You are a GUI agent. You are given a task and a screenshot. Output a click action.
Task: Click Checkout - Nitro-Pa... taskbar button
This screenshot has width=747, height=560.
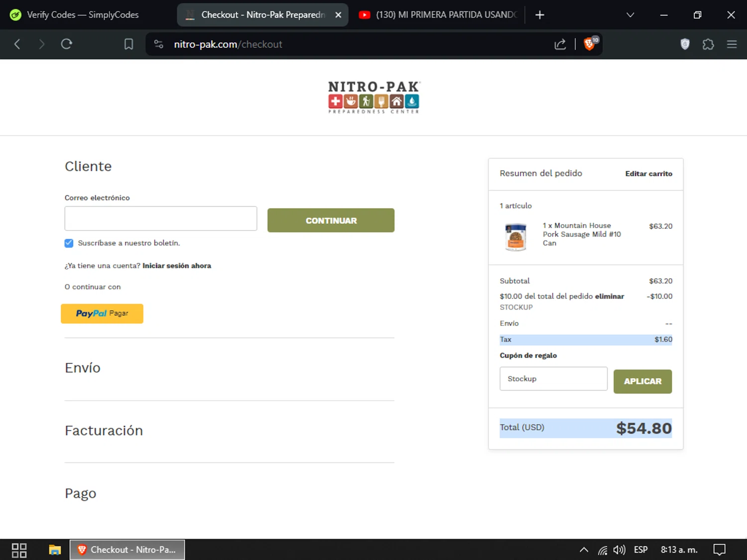tap(127, 550)
